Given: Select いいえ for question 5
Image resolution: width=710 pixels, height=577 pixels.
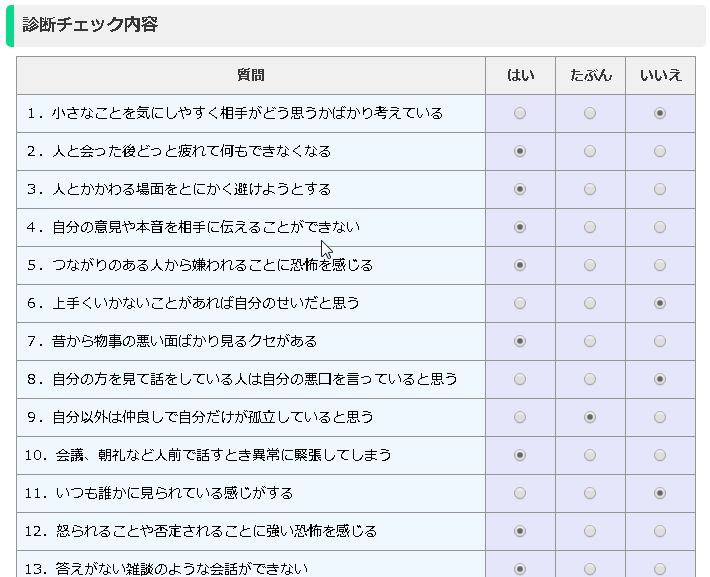Looking at the screenshot, I should (x=660, y=266).
